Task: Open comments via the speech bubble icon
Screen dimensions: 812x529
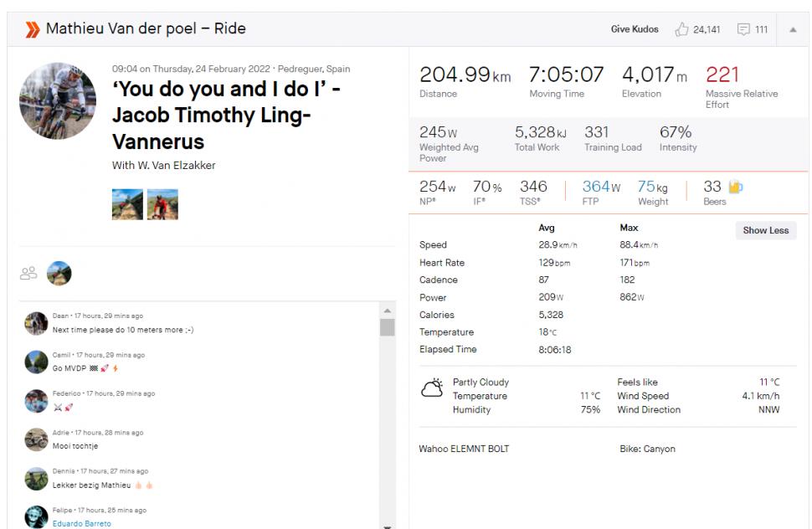Action: tap(743, 29)
